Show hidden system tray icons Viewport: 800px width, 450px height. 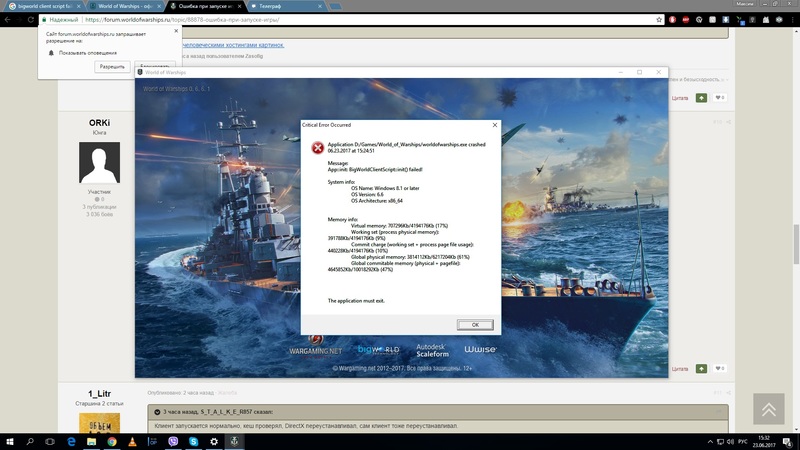click(710, 442)
